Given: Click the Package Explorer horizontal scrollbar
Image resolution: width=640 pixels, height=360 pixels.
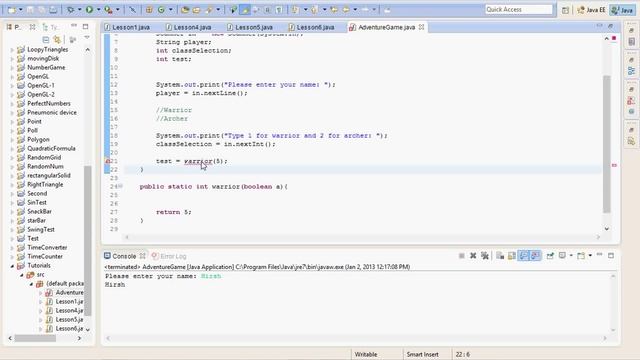Looking at the screenshot, I should (35, 338).
